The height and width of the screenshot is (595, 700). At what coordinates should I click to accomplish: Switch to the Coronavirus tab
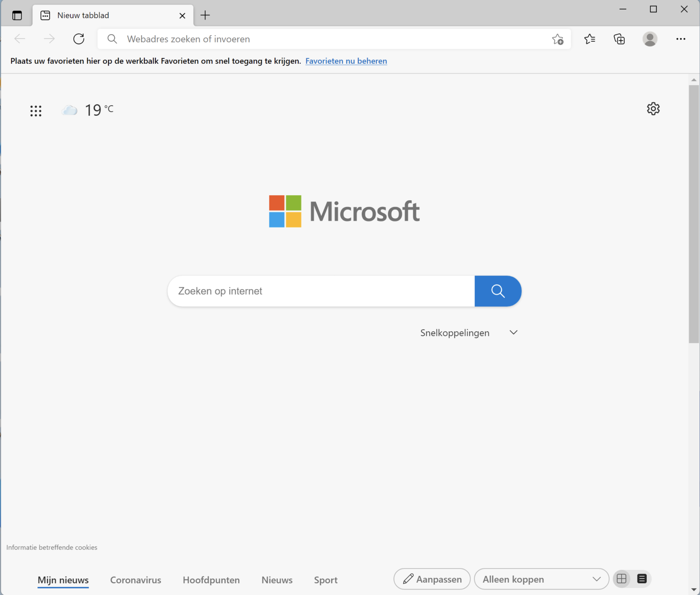[136, 580]
